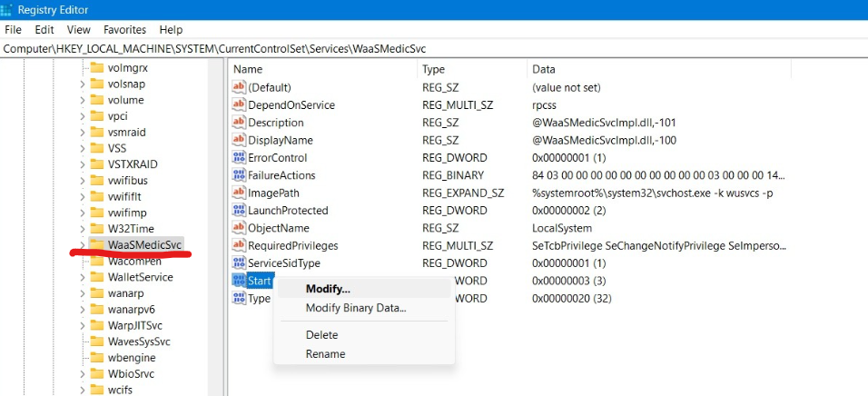Open the File menu

[x=13, y=30]
